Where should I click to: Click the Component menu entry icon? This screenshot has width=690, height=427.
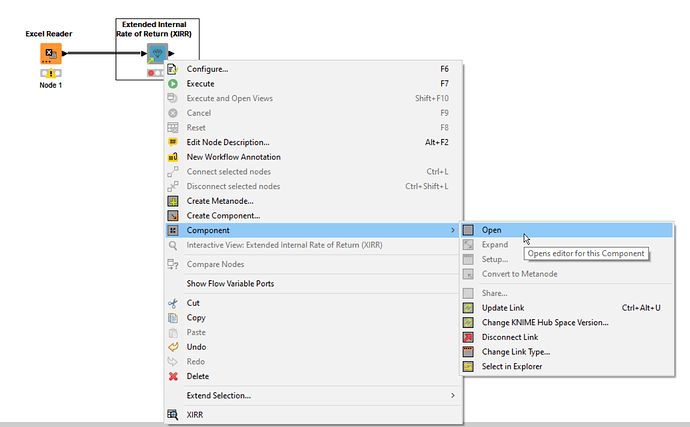point(173,230)
